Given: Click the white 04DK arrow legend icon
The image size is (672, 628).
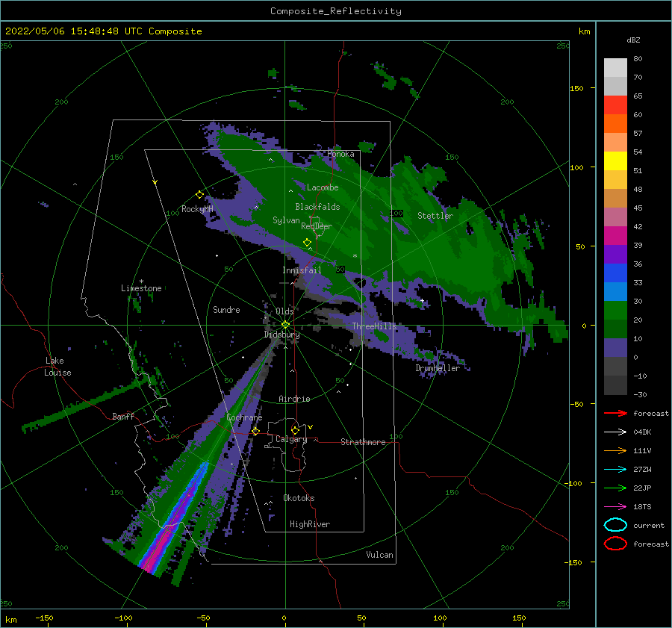Looking at the screenshot, I should click(x=615, y=432).
